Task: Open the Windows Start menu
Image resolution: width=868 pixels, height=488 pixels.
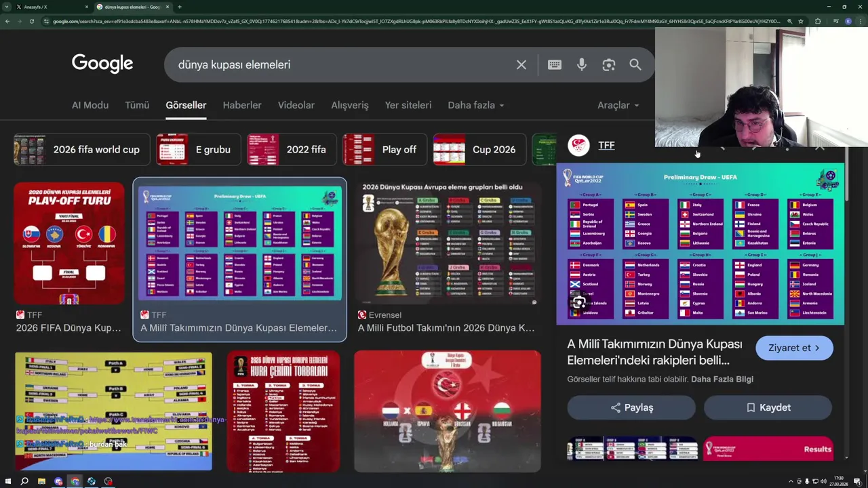Action: point(7,481)
